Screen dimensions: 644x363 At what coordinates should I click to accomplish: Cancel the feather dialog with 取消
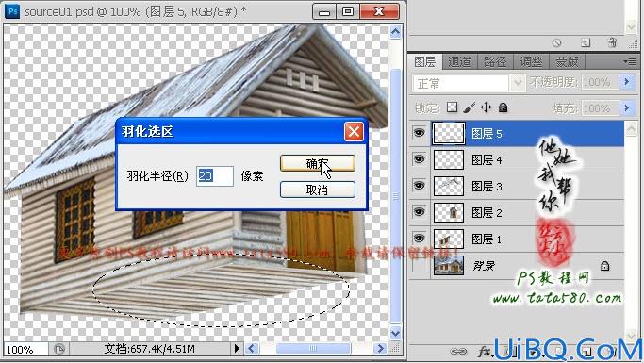pyautogui.click(x=318, y=190)
